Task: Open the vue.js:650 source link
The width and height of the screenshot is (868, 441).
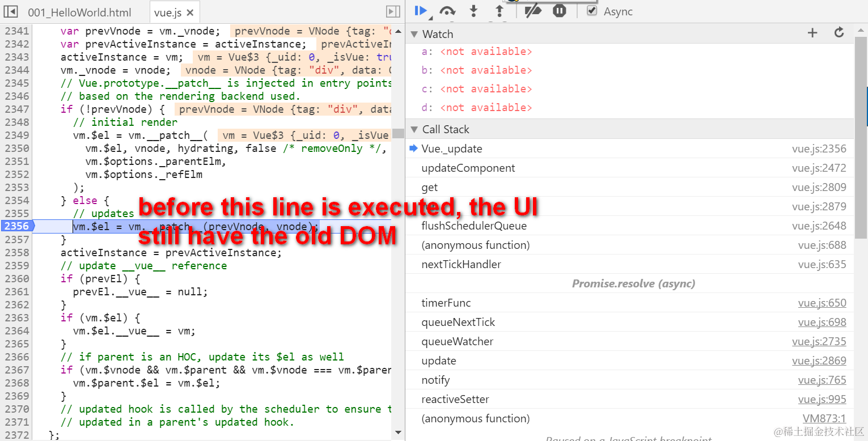Action: point(822,303)
